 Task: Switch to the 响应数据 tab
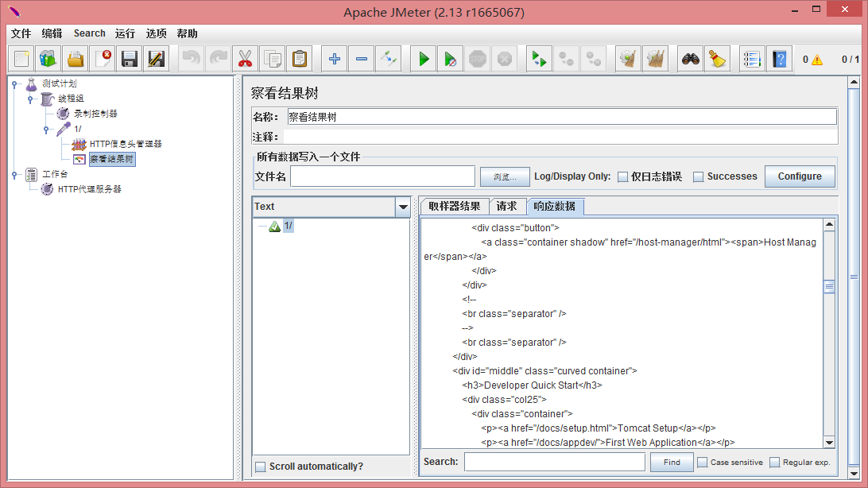555,207
